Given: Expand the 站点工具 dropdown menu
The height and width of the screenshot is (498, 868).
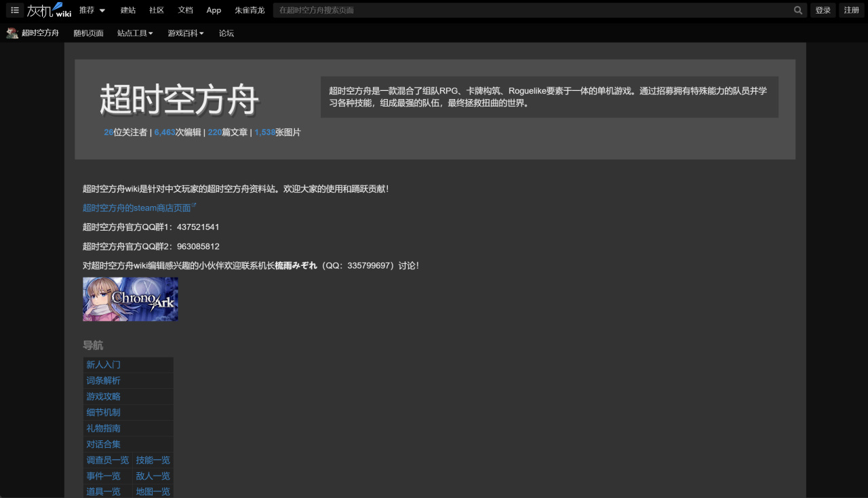Looking at the screenshot, I should [x=135, y=33].
